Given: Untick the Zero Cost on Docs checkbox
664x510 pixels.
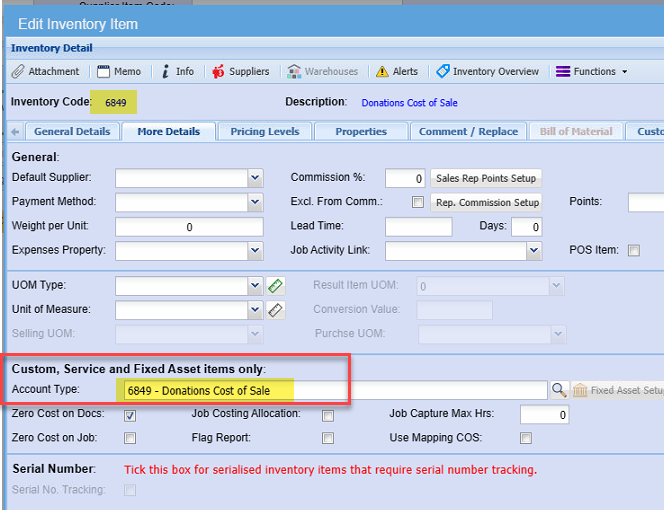Looking at the screenshot, I should tap(130, 416).
